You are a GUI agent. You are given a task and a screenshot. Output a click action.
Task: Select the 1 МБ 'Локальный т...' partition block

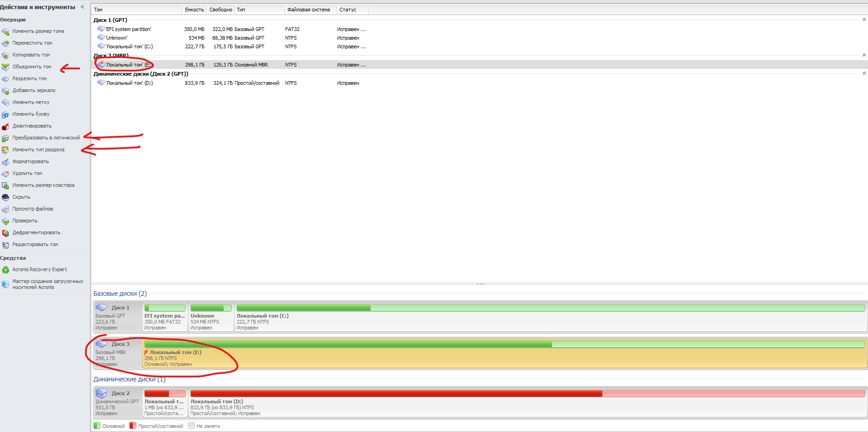tap(165, 403)
